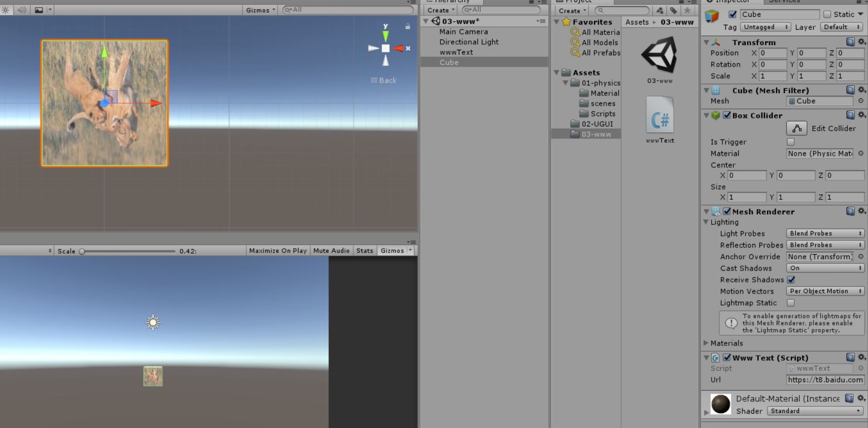The image size is (868, 428).
Task: Open Game view Gizmos dropdown
Action: coord(395,251)
